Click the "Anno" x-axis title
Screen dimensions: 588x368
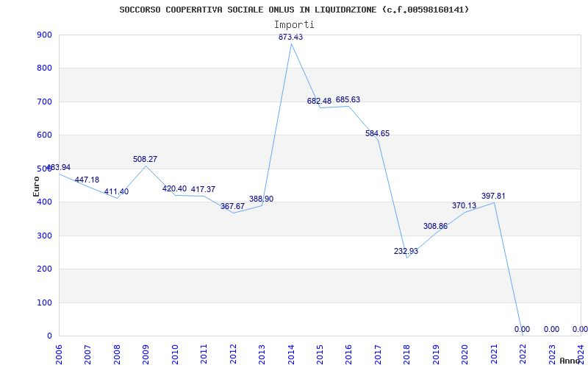point(570,361)
